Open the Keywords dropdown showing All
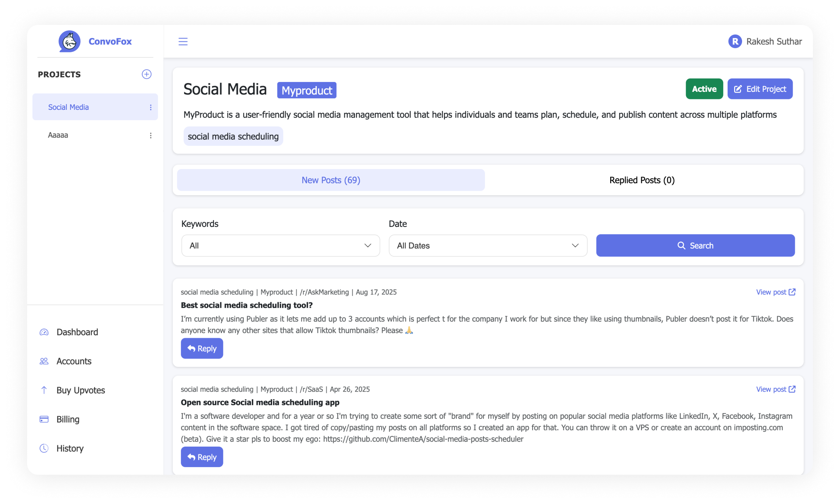 (280, 245)
